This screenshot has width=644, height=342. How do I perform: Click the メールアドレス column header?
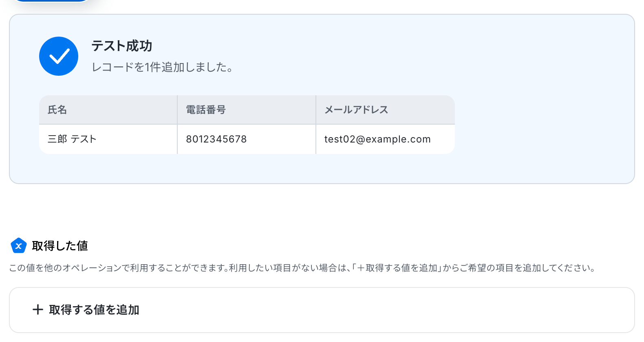[356, 110]
